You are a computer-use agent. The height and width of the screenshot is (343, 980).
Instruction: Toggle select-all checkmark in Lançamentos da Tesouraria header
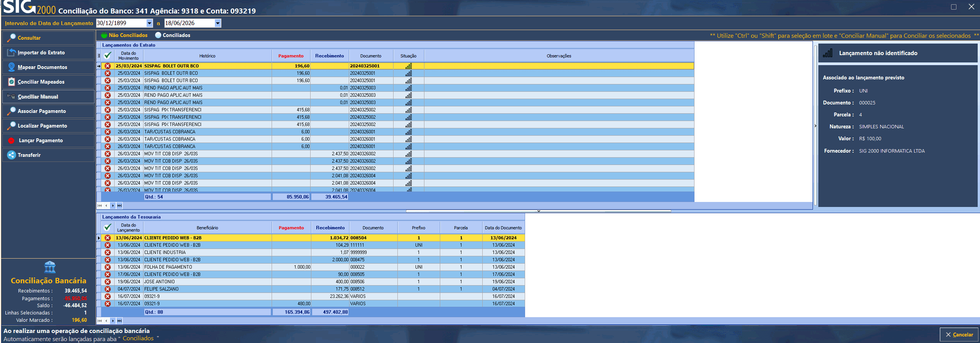pos(108,227)
